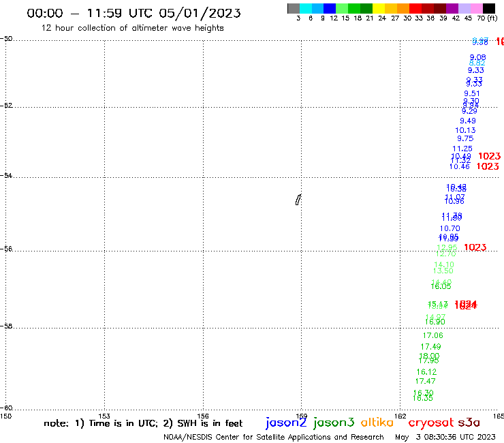Click the wave height value 9.08

coord(477,57)
